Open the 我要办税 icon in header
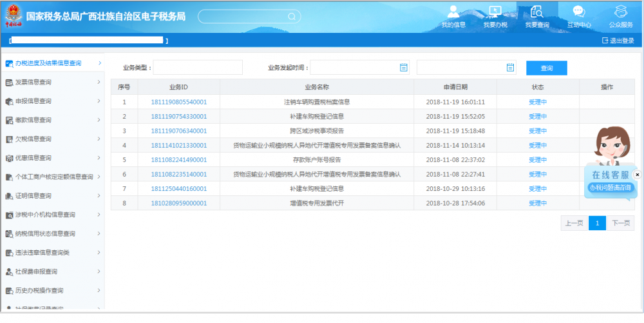Image resolution: width=644 pixels, height=323 pixels. [x=495, y=12]
